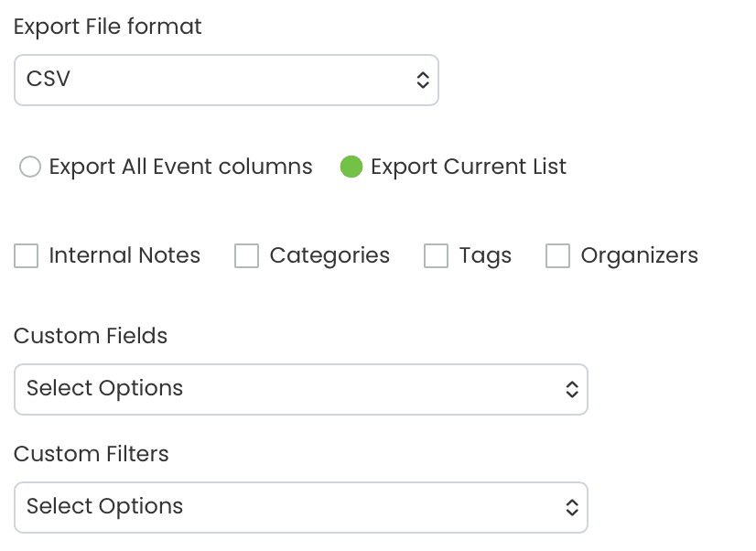Enable the Internal Notes checkbox
Image resolution: width=756 pixels, height=551 pixels.
coord(27,256)
